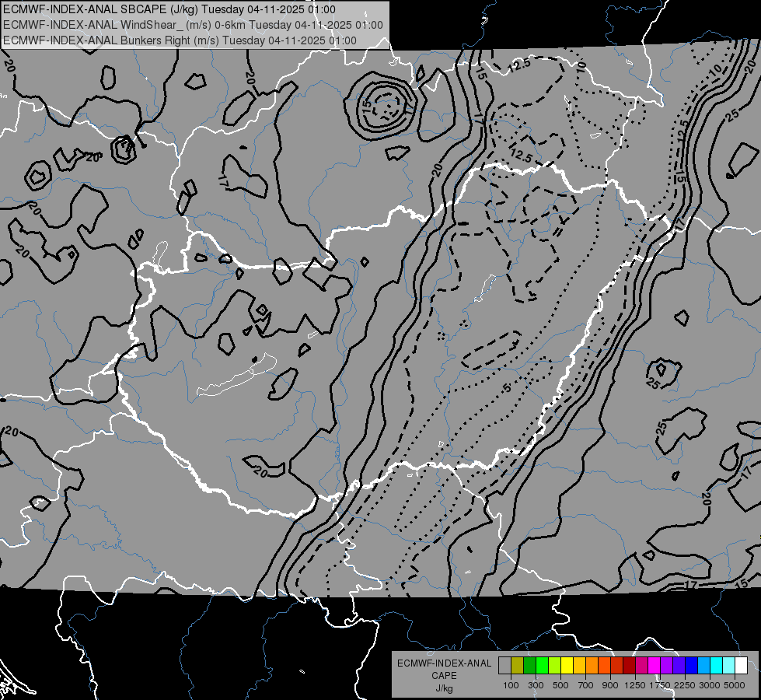Click the 5000 legend value label
The width and height of the screenshot is (761, 700).
click(735, 685)
